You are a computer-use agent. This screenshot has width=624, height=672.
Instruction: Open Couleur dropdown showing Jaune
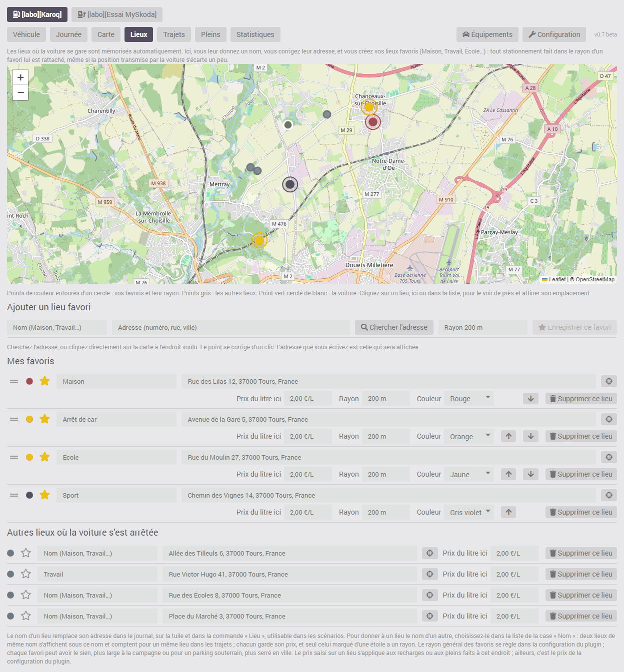[x=469, y=474]
